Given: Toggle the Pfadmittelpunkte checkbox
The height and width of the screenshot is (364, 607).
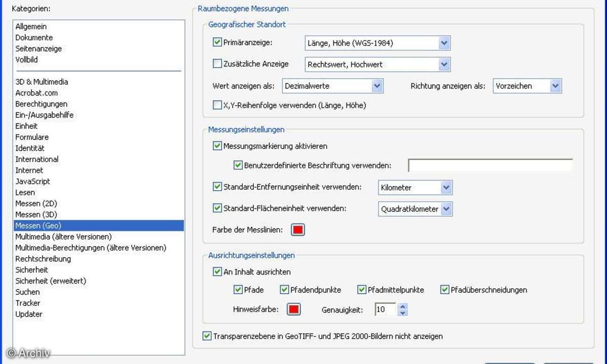Looking at the screenshot, I should point(362,290).
